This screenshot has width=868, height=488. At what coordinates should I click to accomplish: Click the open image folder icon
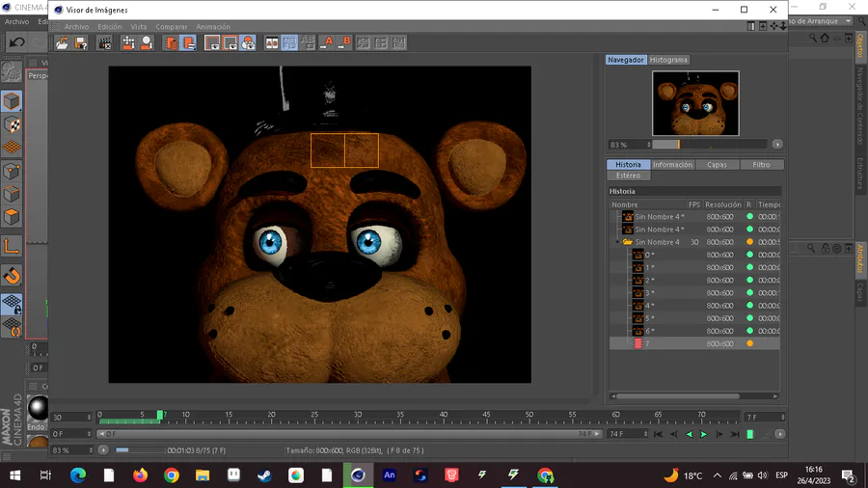[x=63, y=43]
